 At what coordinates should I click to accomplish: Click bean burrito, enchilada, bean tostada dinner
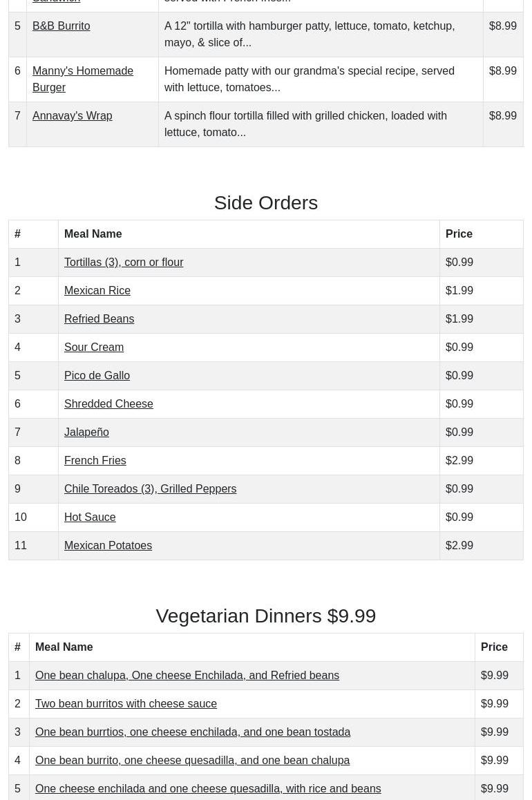point(192,732)
